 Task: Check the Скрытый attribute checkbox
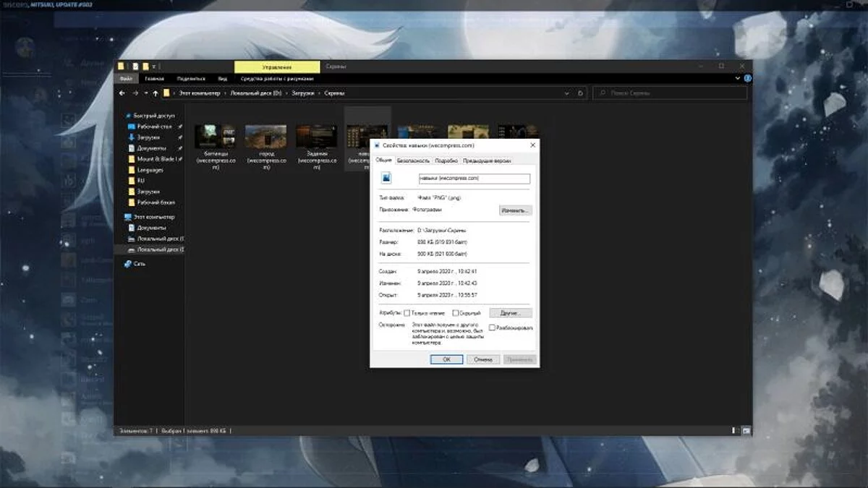tap(455, 313)
